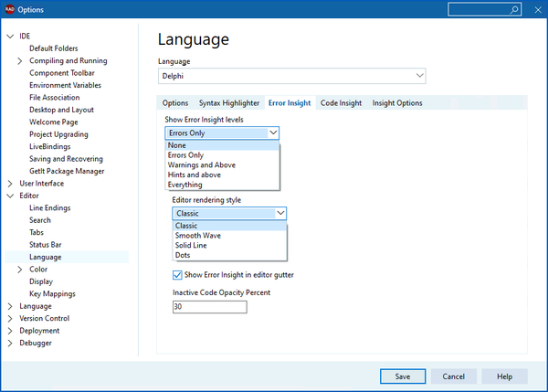
Task: Open the Editor rendering style combo box
Action: coord(229,213)
